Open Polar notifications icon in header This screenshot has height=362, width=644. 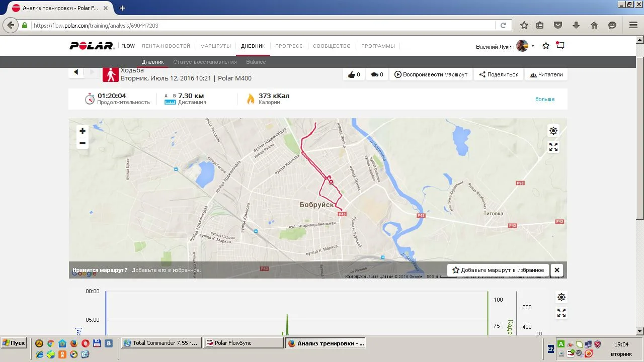[560, 46]
